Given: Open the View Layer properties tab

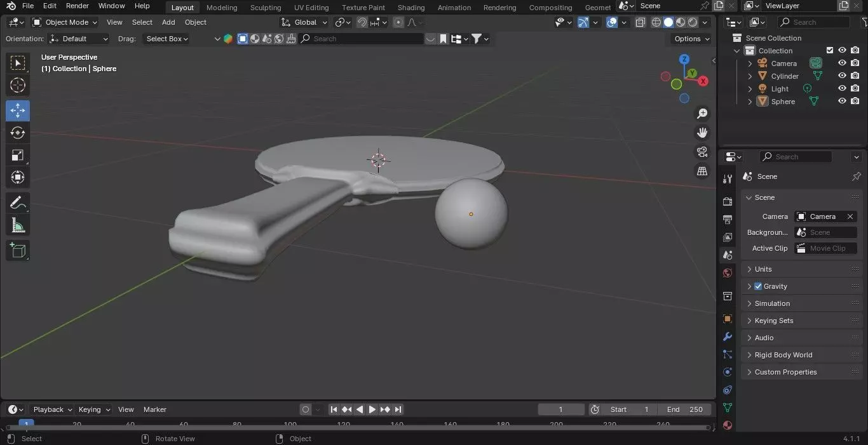Looking at the screenshot, I should coord(728,237).
